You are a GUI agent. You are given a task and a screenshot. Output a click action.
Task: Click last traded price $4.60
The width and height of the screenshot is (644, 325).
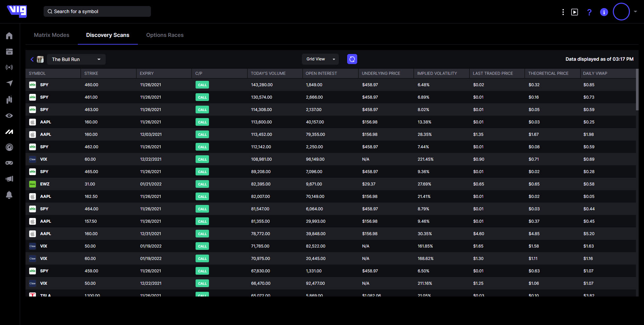(x=479, y=234)
